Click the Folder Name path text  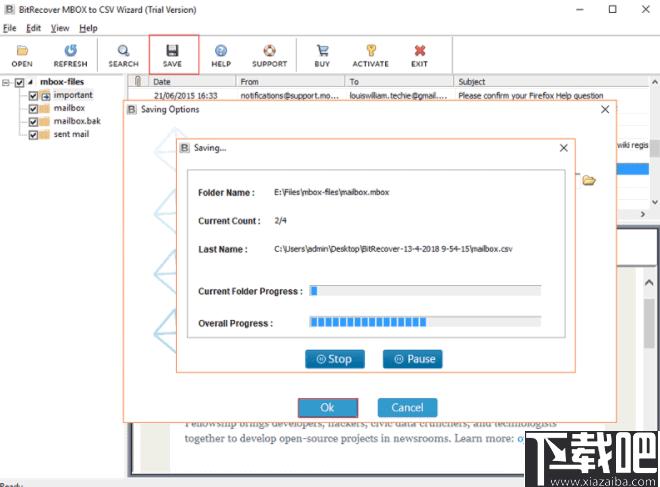[x=331, y=192]
